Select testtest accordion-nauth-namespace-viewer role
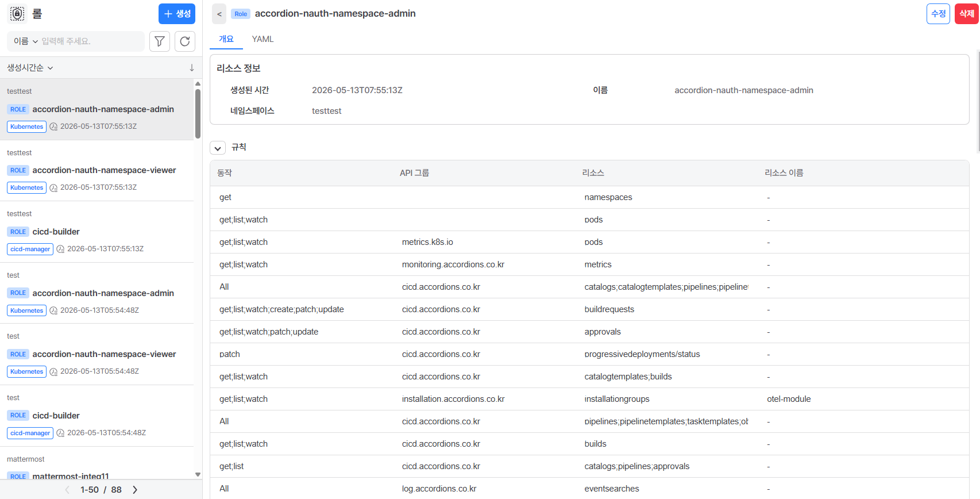This screenshot has width=980, height=499. 97,171
